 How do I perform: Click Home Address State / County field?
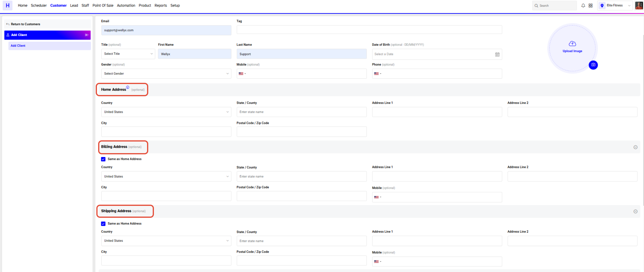[x=302, y=112]
